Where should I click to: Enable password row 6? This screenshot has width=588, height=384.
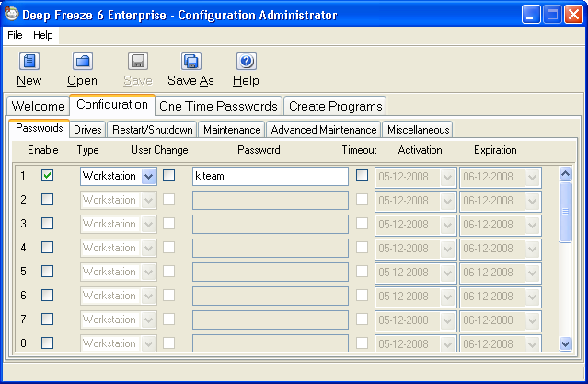pos(47,296)
